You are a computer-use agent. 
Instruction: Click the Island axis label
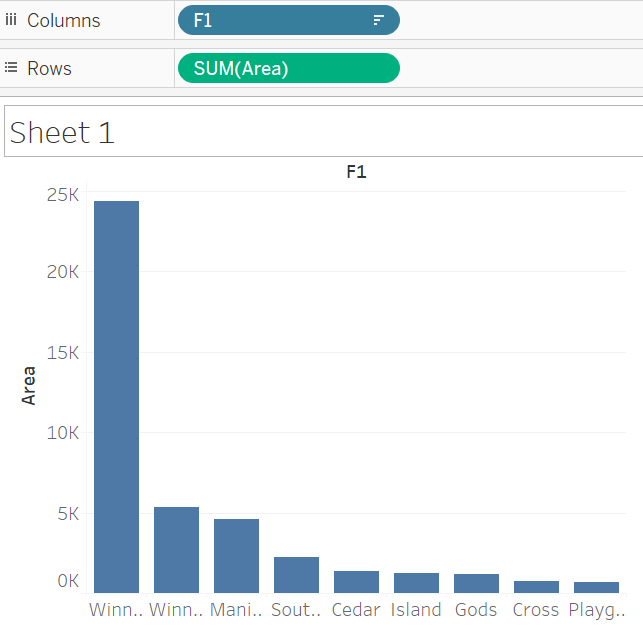coord(416,610)
